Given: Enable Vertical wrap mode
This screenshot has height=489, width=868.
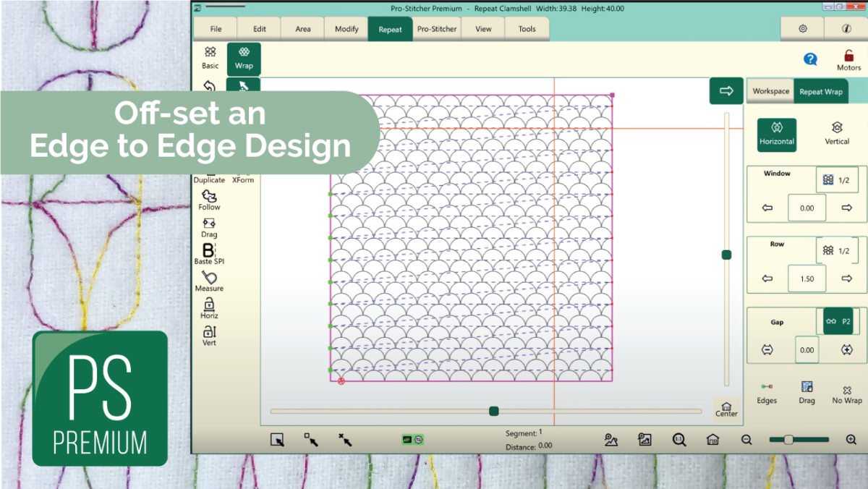Looking at the screenshot, I should [x=836, y=135].
